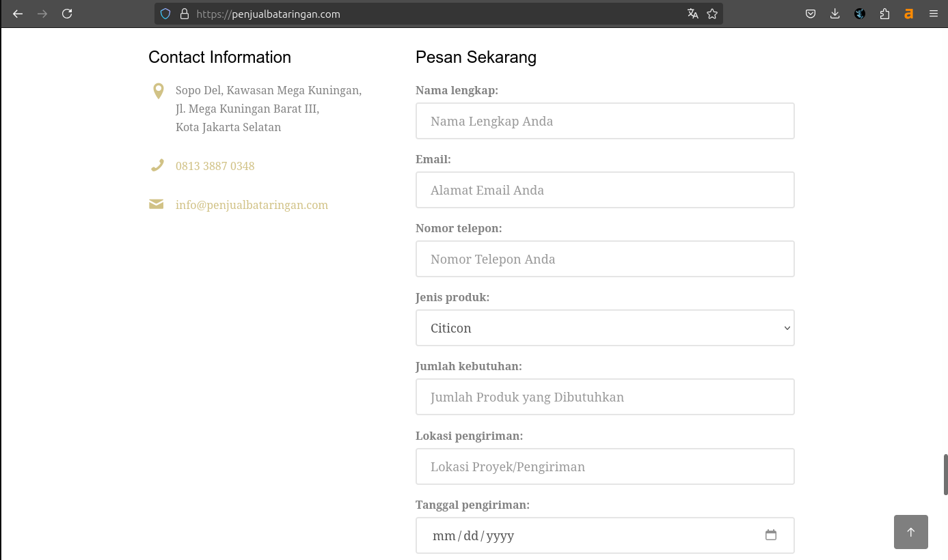Open the Firefox application menu
Image resolution: width=948 pixels, height=560 pixels.
pyautogui.click(x=934, y=14)
